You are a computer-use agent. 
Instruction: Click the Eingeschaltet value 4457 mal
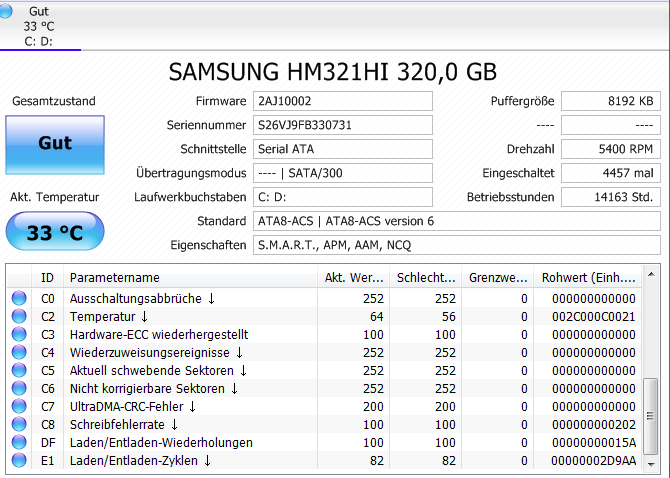point(611,173)
